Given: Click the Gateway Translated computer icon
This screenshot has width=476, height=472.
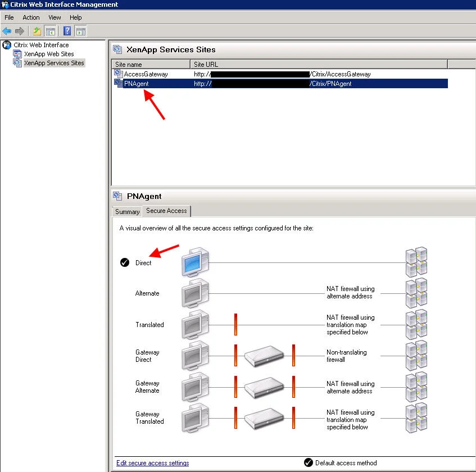Looking at the screenshot, I should 195,418.
